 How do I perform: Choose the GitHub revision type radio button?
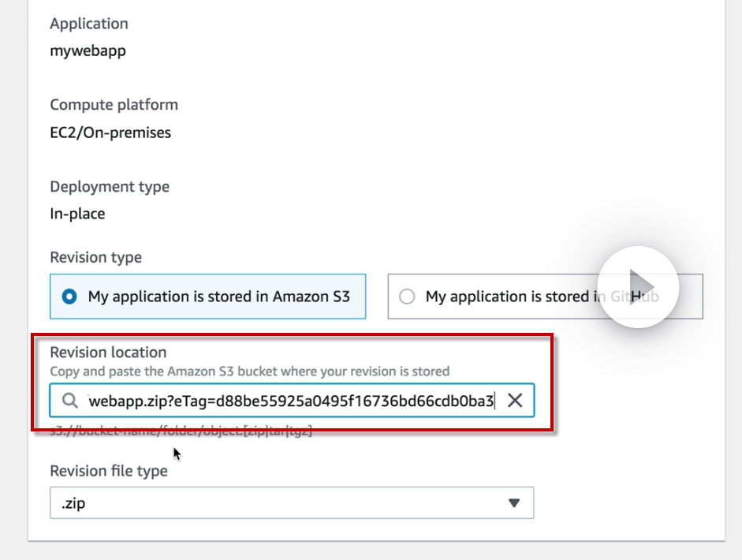(x=407, y=297)
